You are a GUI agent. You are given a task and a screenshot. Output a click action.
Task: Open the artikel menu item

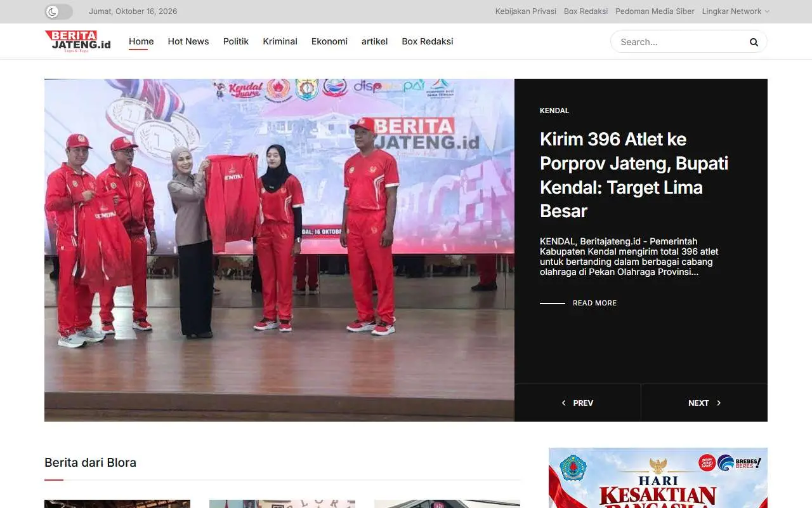(374, 41)
